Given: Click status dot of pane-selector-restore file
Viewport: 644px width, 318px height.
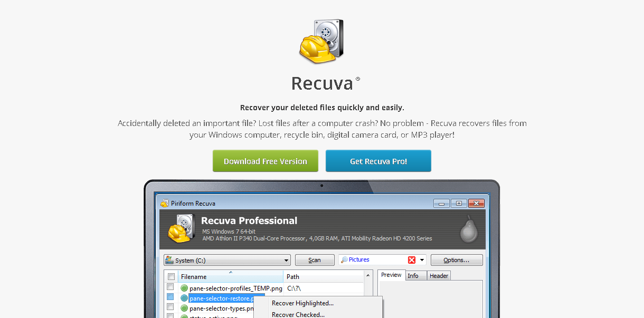Looking at the screenshot, I should point(184,298).
